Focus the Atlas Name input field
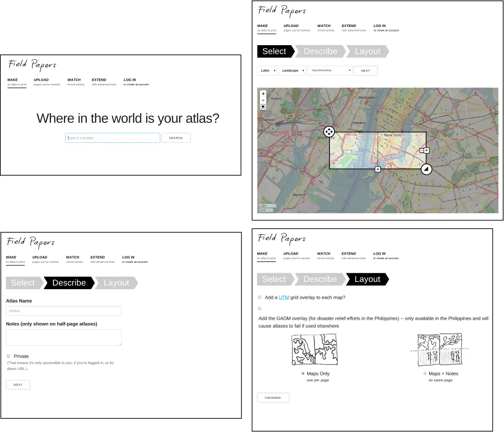 tap(63, 311)
